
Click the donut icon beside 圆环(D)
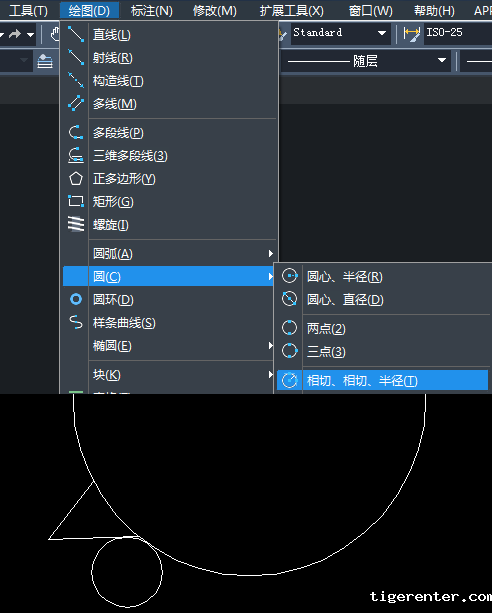75,299
